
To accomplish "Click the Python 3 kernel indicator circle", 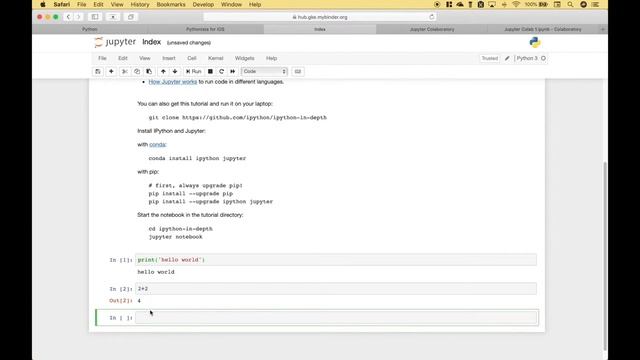I will [x=543, y=58].
